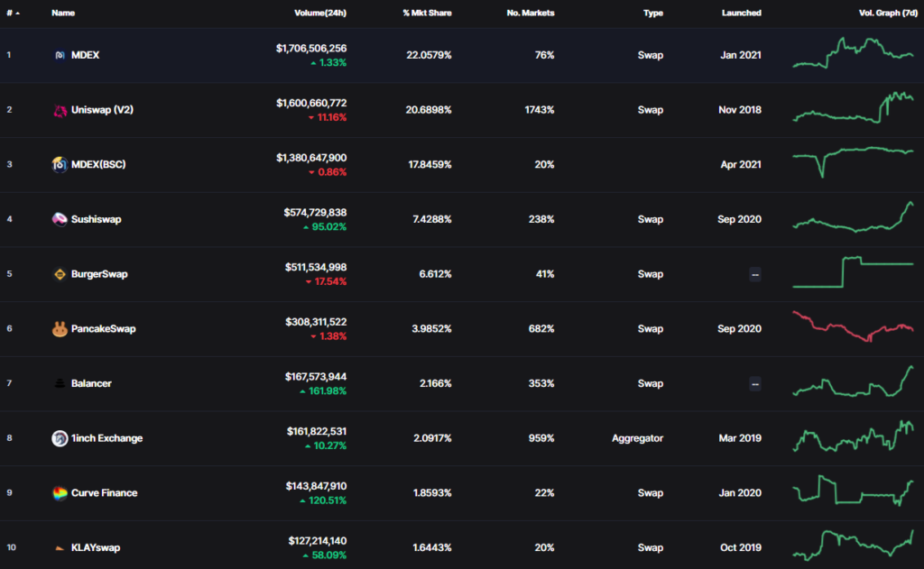Open the Balancer name link

(91, 383)
